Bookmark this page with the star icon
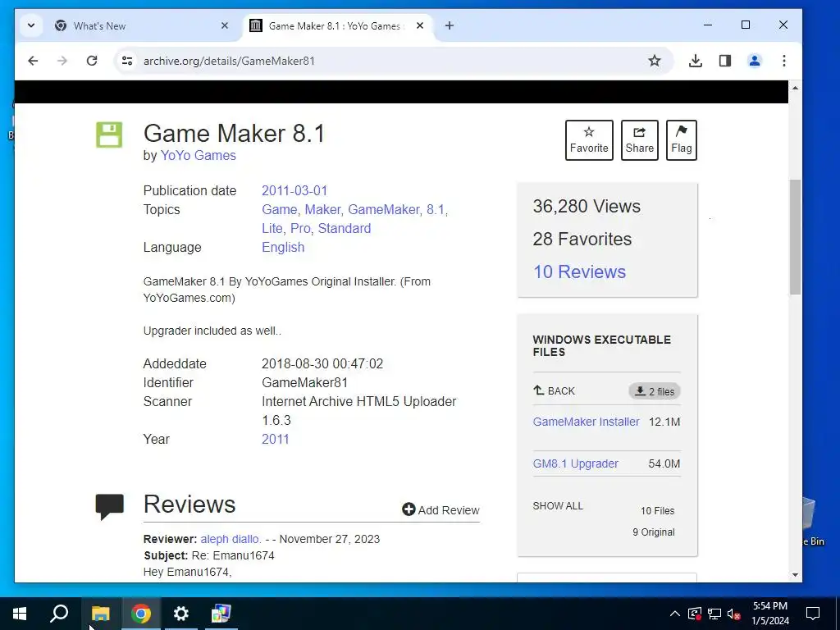Viewport: 840px width, 630px height. point(654,61)
